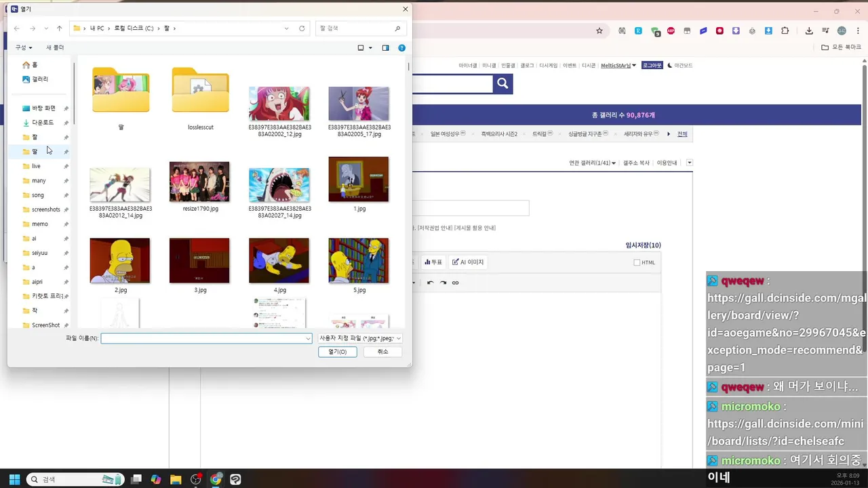
Task: Toggle 야간모드 night mode
Action: coord(680,66)
